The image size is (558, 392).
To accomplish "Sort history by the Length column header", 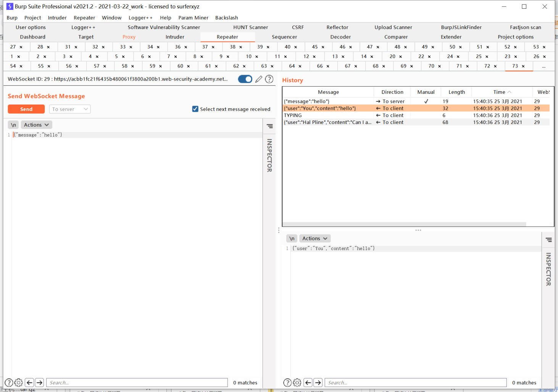I will (456, 92).
